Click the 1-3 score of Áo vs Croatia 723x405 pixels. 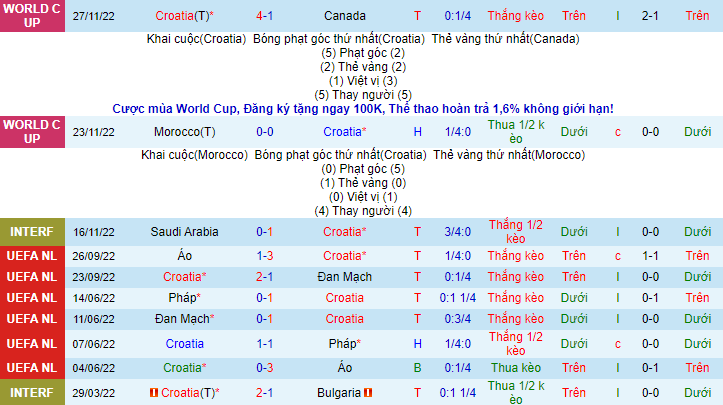pyautogui.click(x=265, y=256)
